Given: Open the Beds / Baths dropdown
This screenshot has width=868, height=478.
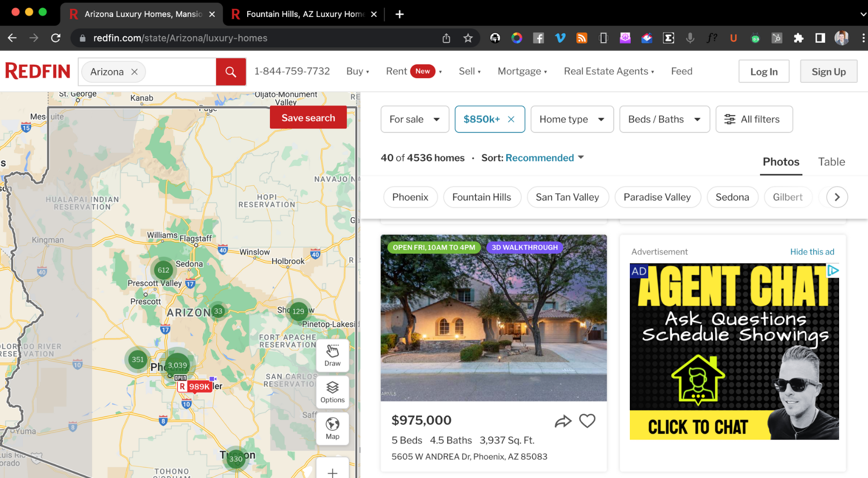Looking at the screenshot, I should pos(664,119).
